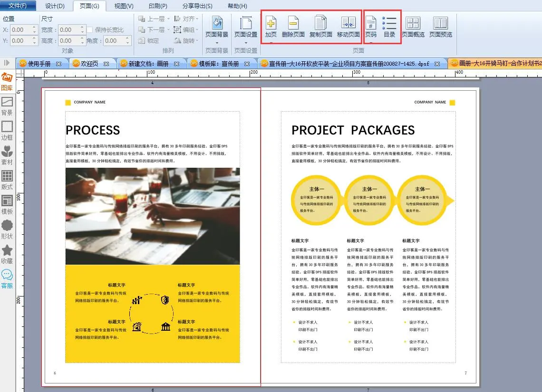
Task: Switch to the 欢迎页 document tab
Action: coord(89,64)
